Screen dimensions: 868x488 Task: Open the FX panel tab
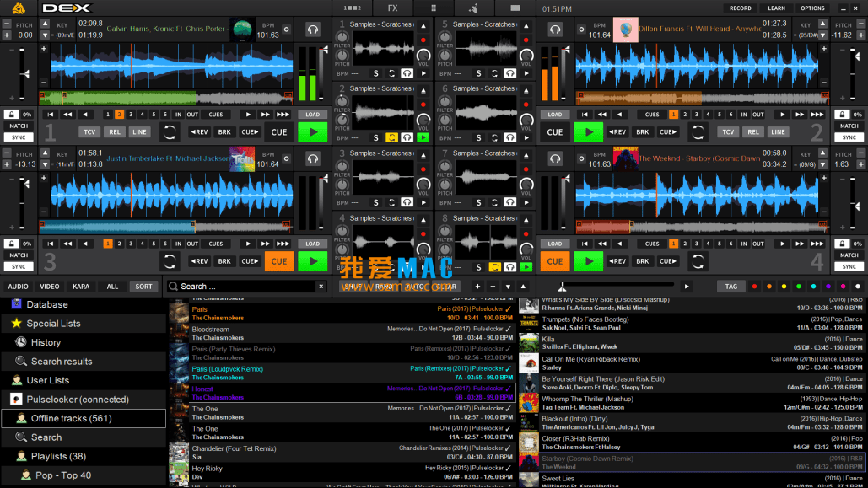[x=392, y=8]
